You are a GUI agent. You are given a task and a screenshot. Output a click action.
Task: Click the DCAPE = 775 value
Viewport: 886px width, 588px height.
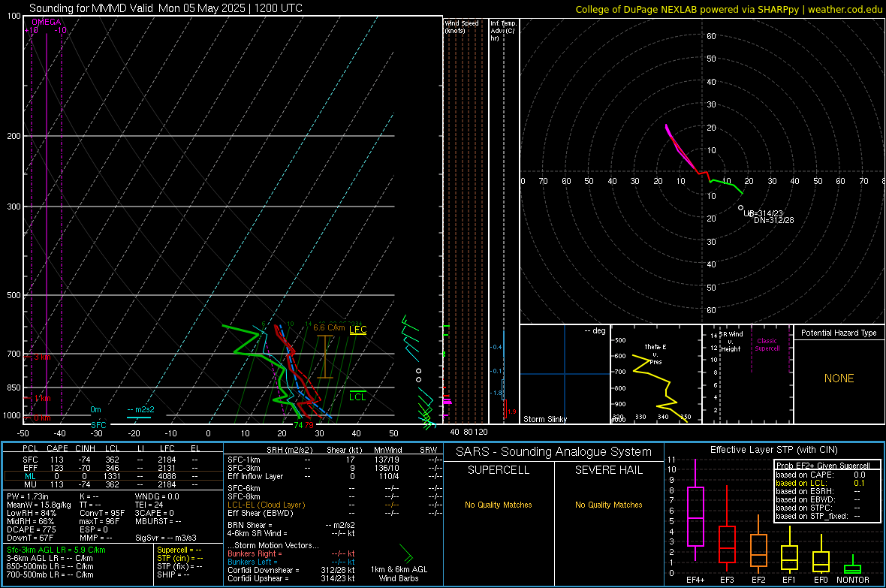[x=31, y=529]
